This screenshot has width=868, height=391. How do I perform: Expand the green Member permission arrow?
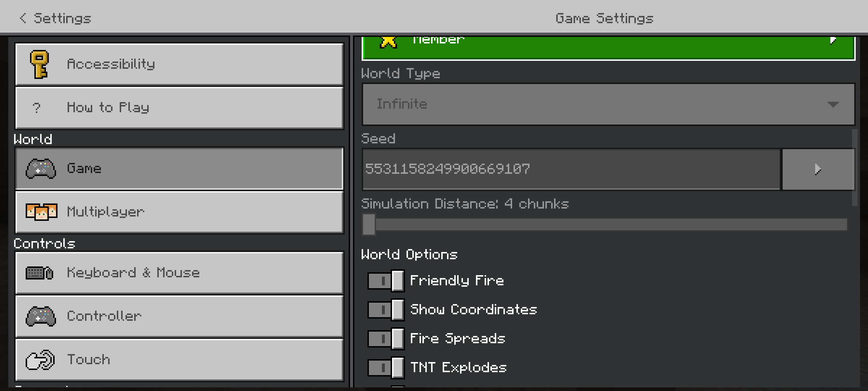pyautogui.click(x=833, y=41)
